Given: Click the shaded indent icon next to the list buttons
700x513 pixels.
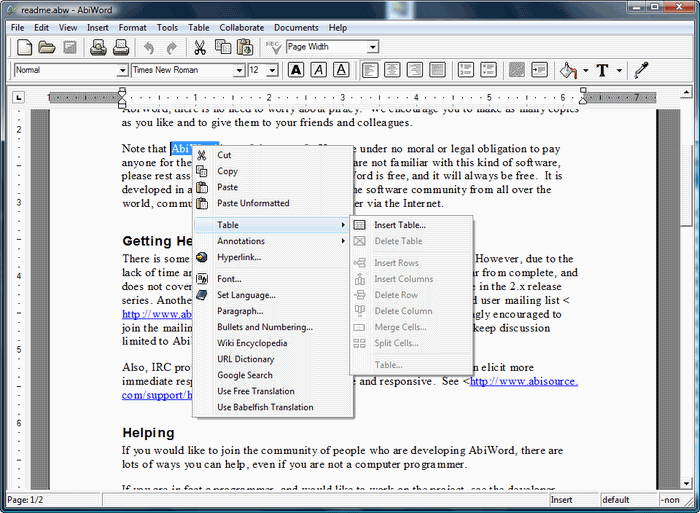Looking at the screenshot, I should tap(517, 70).
